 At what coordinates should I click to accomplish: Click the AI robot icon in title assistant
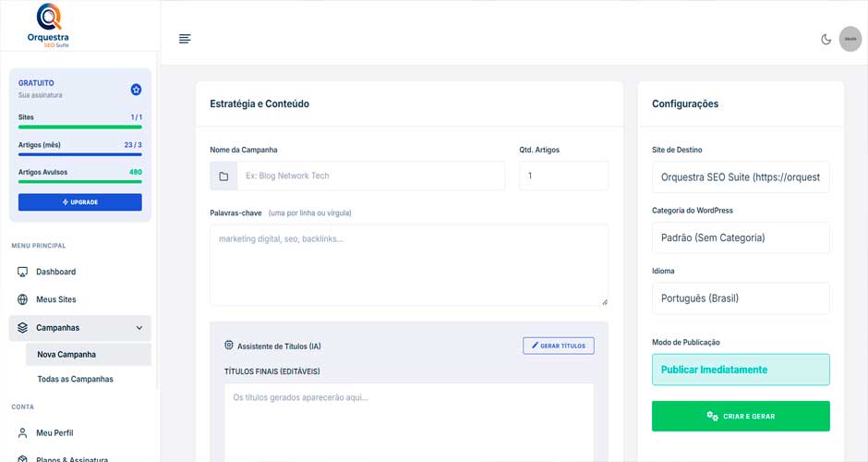(229, 346)
